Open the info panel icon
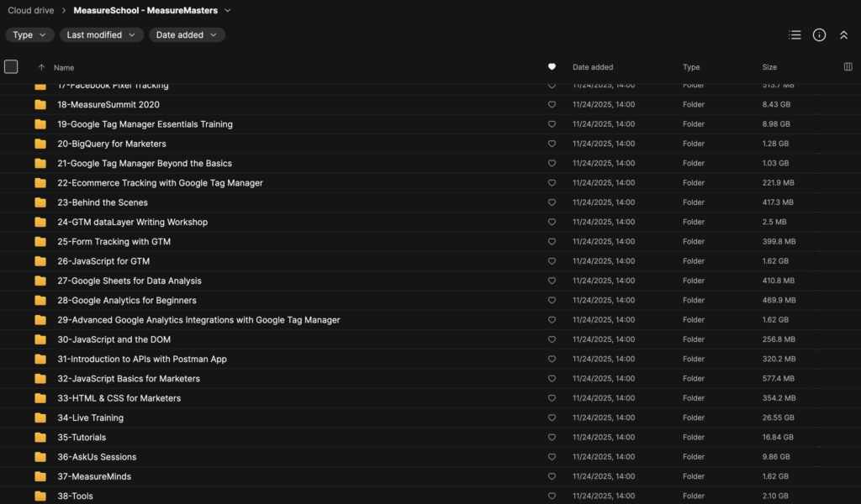Viewport: 861px width, 504px height. coord(819,35)
